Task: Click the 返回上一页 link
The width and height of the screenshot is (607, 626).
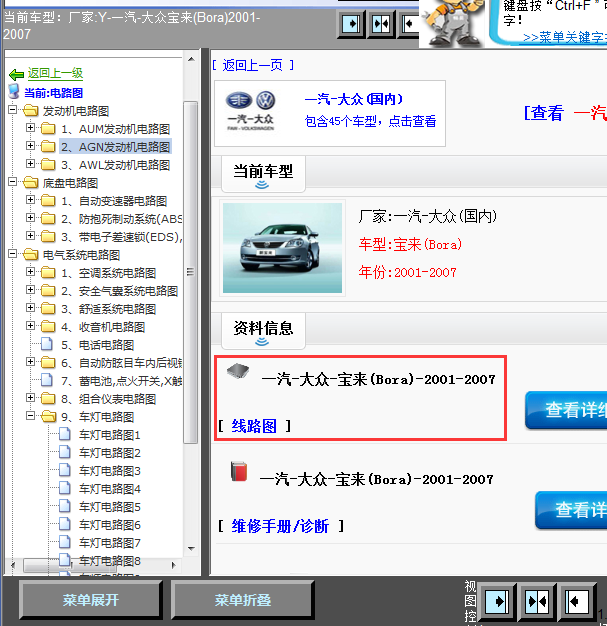Action: point(252,65)
